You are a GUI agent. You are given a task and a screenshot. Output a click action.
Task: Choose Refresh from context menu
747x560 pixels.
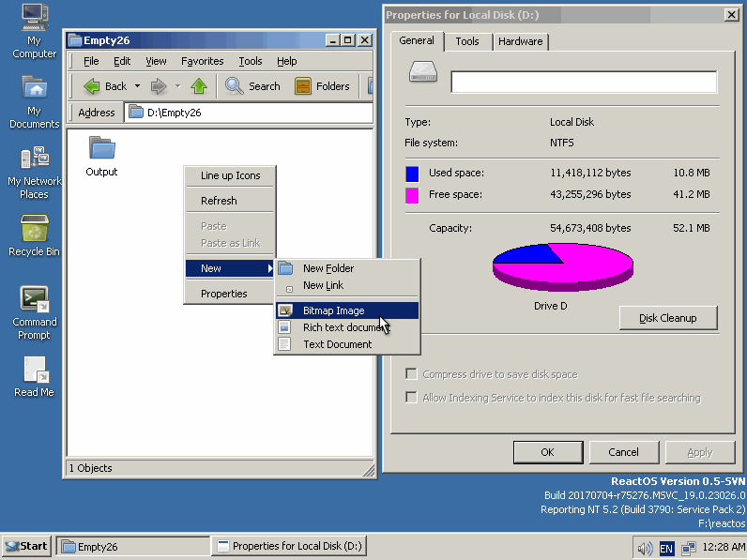pos(230,201)
